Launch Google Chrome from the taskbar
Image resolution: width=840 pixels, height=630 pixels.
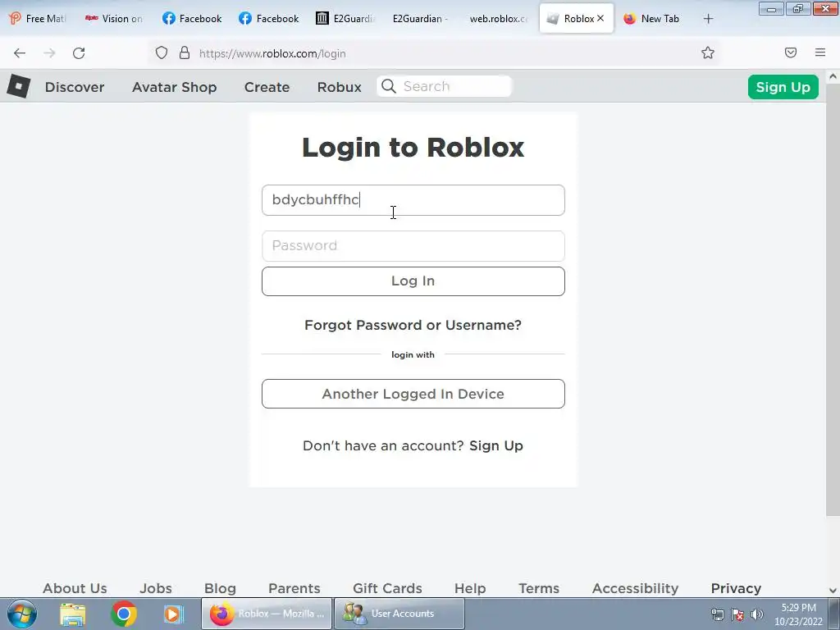tap(123, 614)
